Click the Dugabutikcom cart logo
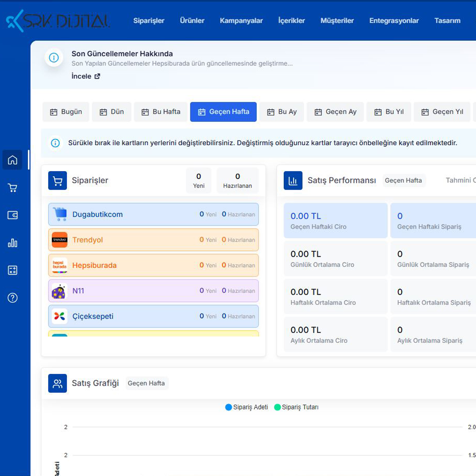The width and height of the screenshot is (476, 476). point(60,214)
